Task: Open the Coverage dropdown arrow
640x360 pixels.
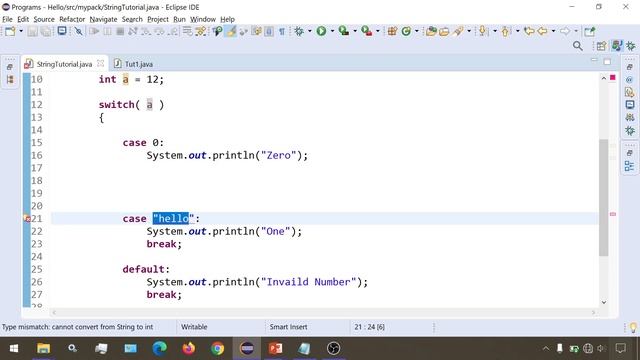Action: (355, 31)
